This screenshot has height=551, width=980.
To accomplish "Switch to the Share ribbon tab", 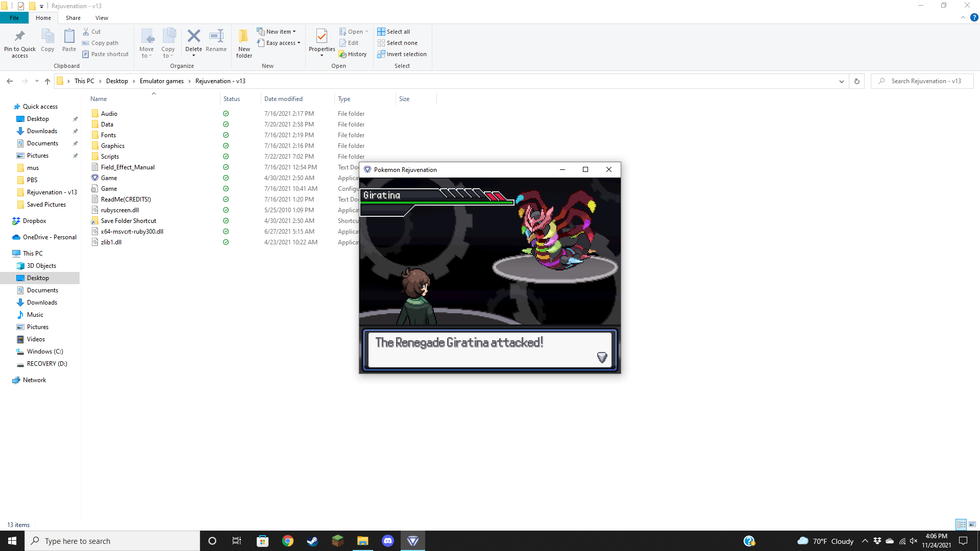I will (73, 18).
